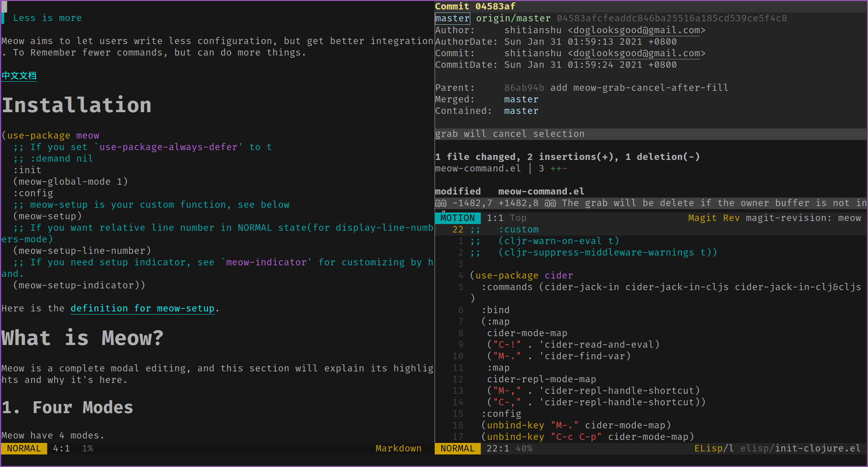Click the cljr-warn-on-eval comment line
The height and width of the screenshot is (467, 868).
pos(544,241)
